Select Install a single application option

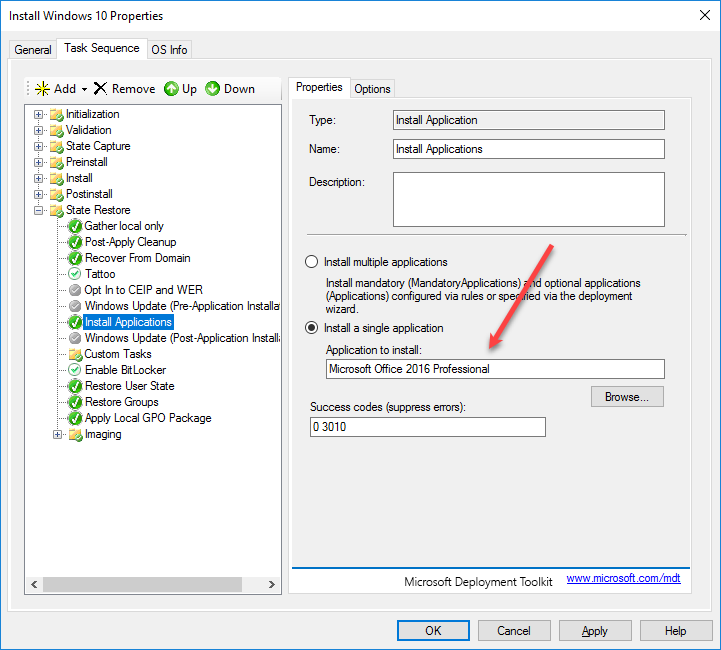tap(311, 328)
